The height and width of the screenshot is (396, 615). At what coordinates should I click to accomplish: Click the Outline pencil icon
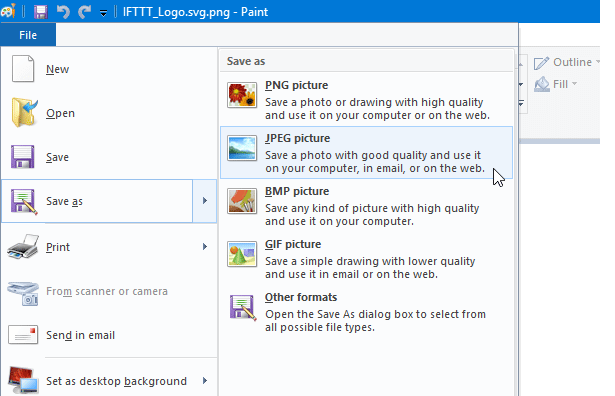pos(542,63)
